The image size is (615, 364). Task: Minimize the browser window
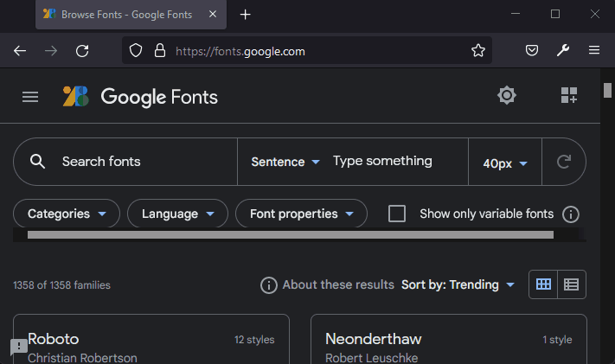[516, 14]
